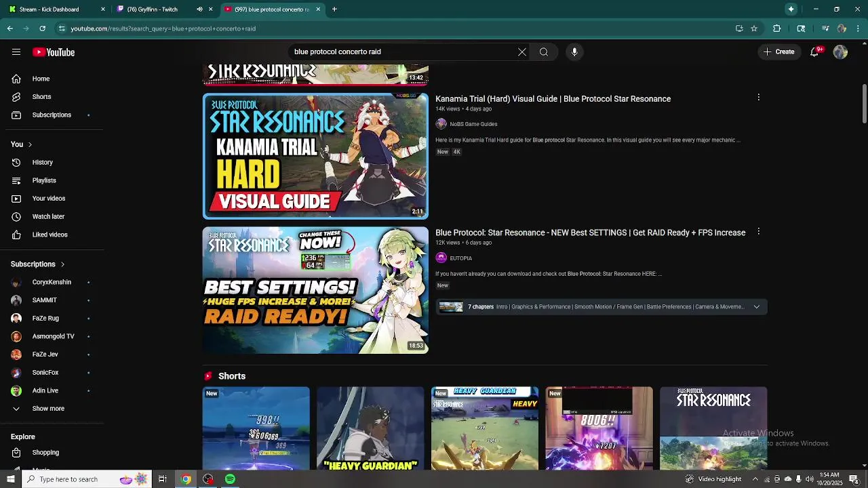Go back with browser back arrow
This screenshot has width=868, height=488.
pos(9,28)
